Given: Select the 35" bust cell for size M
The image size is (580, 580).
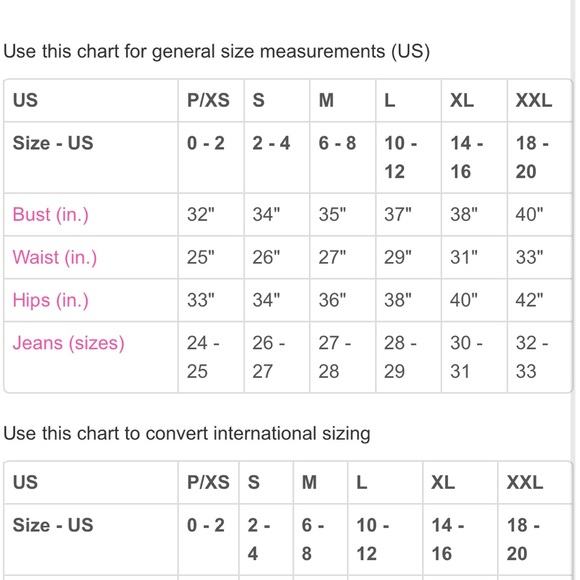Looking at the screenshot, I should (343, 214).
